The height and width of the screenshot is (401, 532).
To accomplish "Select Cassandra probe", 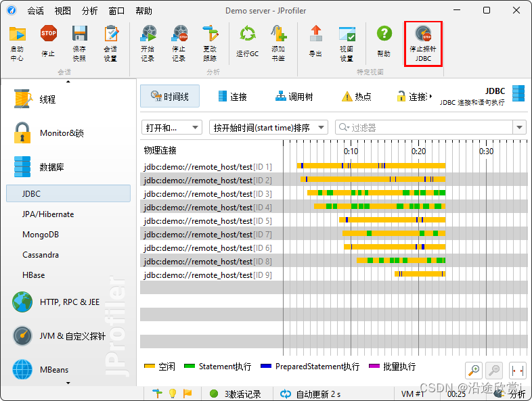I will click(x=41, y=254).
